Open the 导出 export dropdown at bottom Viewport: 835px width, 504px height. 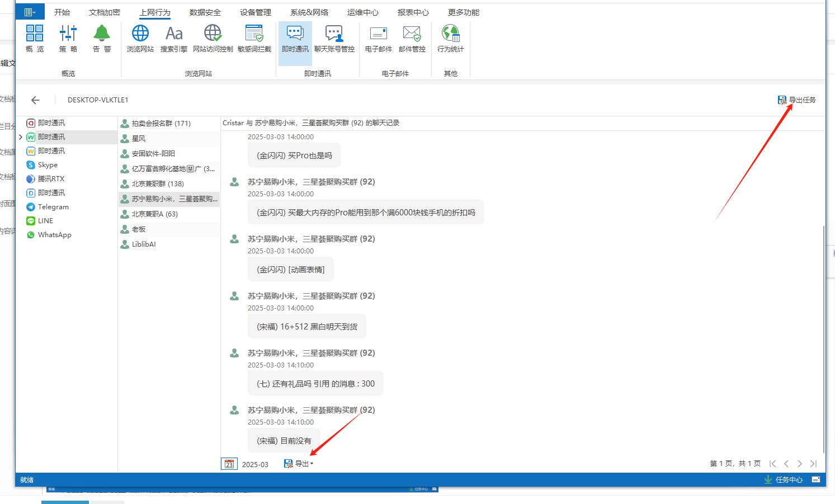pyautogui.click(x=299, y=464)
